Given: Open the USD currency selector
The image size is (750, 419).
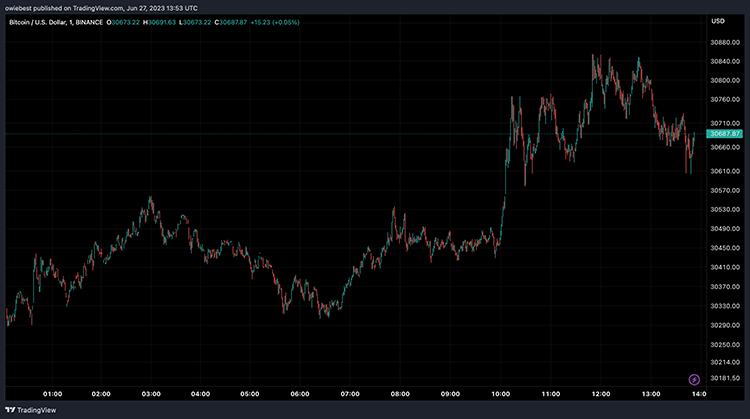Looking at the screenshot, I should [717, 21].
